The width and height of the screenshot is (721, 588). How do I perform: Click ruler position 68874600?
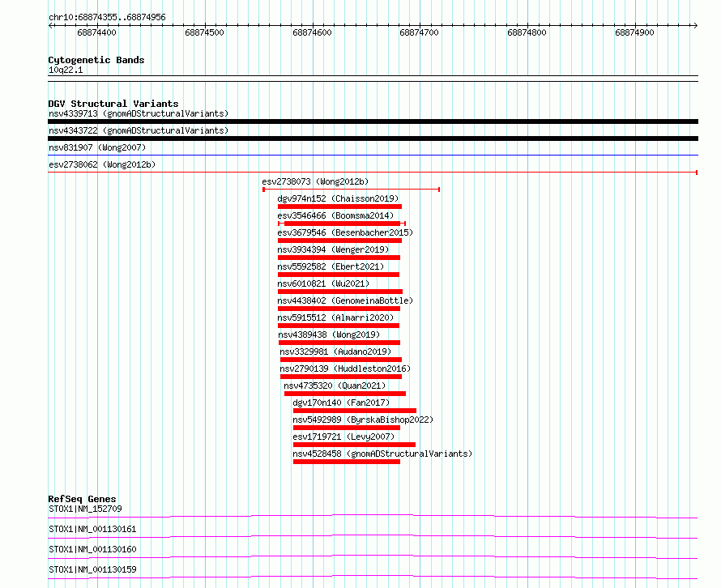coord(312,32)
